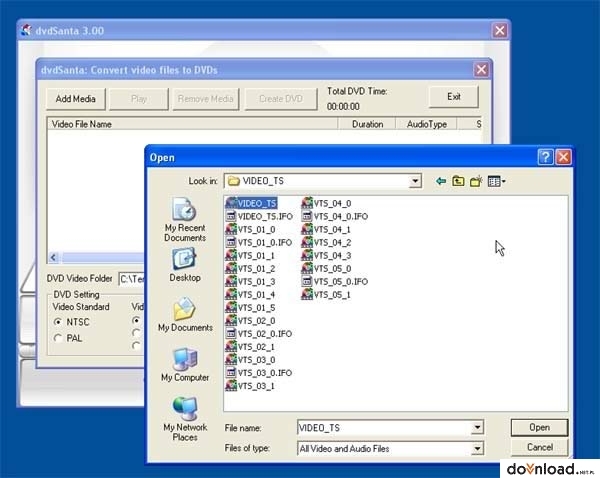The height and width of the screenshot is (478, 600).
Task: Expand the Look in folder dropdown
Action: [x=415, y=181]
